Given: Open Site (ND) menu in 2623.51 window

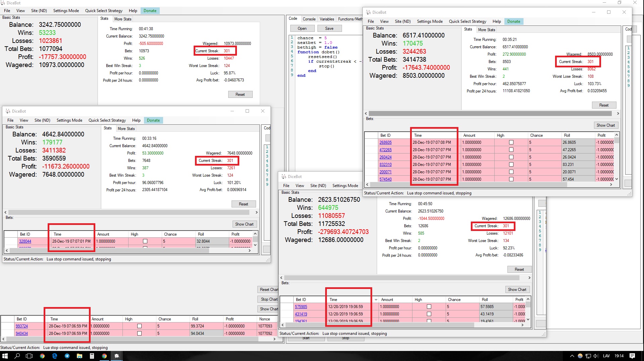Looking at the screenshot, I should 318,186.
